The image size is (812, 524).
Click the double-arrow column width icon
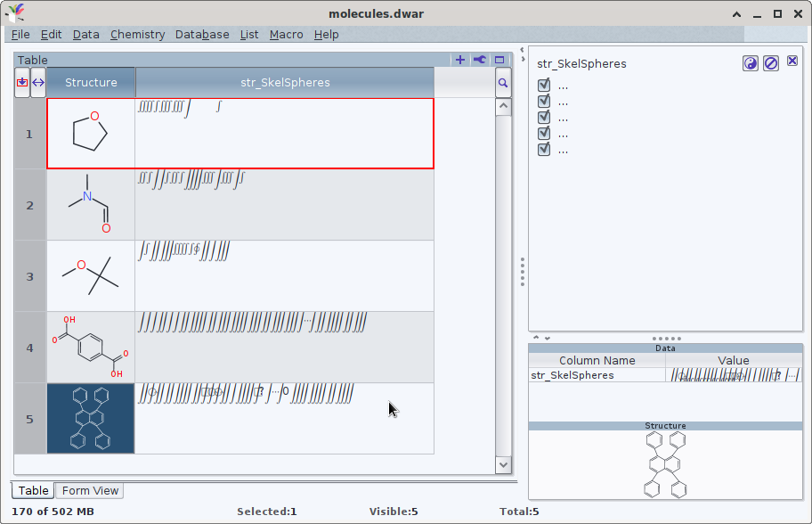[x=38, y=83]
